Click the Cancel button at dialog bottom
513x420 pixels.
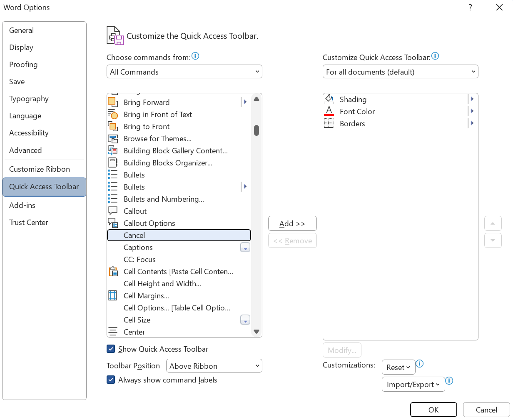tap(486, 410)
